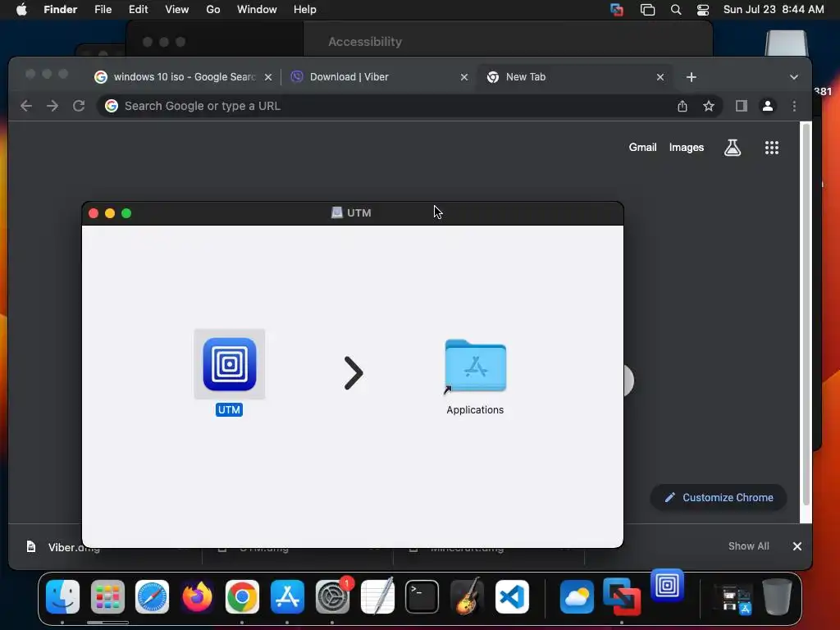Image resolution: width=840 pixels, height=630 pixels.
Task: Open the Chrome profile menu
Action: coord(768,106)
